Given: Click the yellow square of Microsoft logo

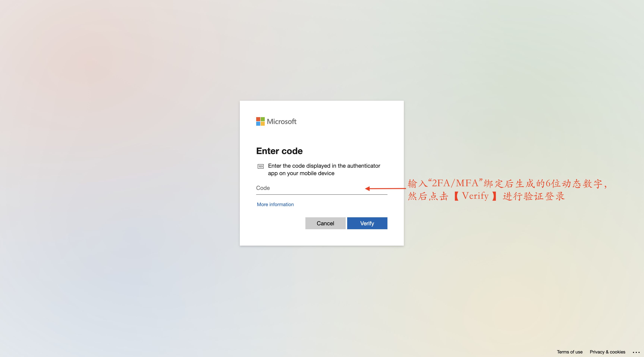Looking at the screenshot, I should 263,124.
